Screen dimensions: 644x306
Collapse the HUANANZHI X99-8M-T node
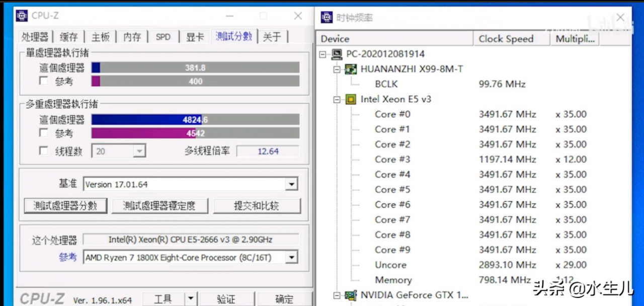click(337, 69)
